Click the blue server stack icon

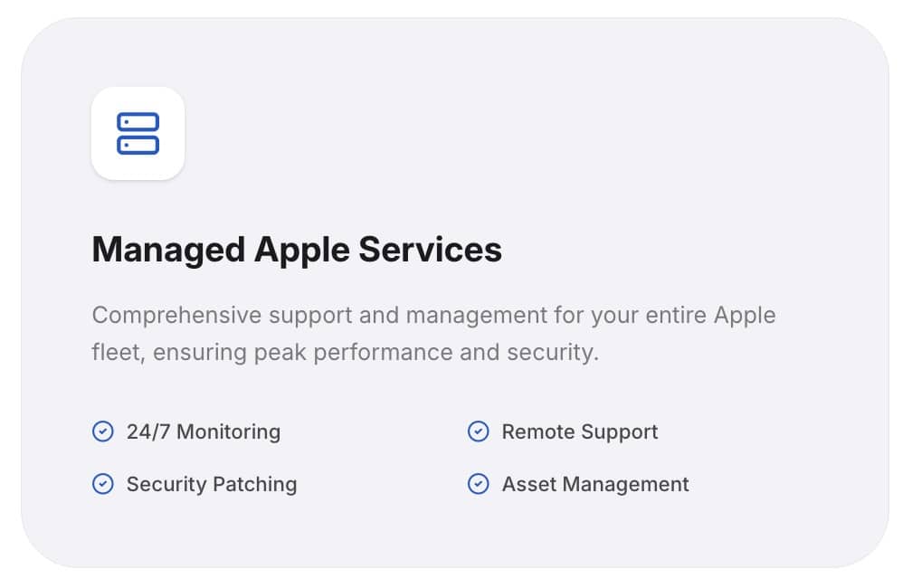point(138,133)
